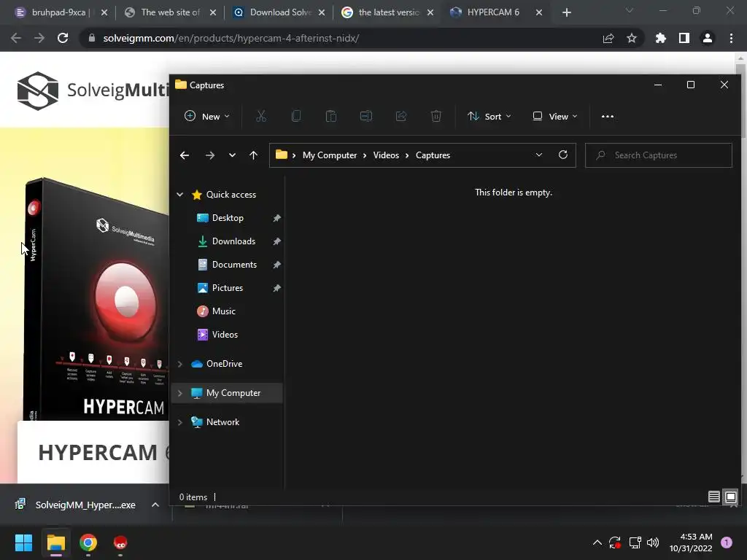Open Windows Start menu
747x560 pixels.
23,542
